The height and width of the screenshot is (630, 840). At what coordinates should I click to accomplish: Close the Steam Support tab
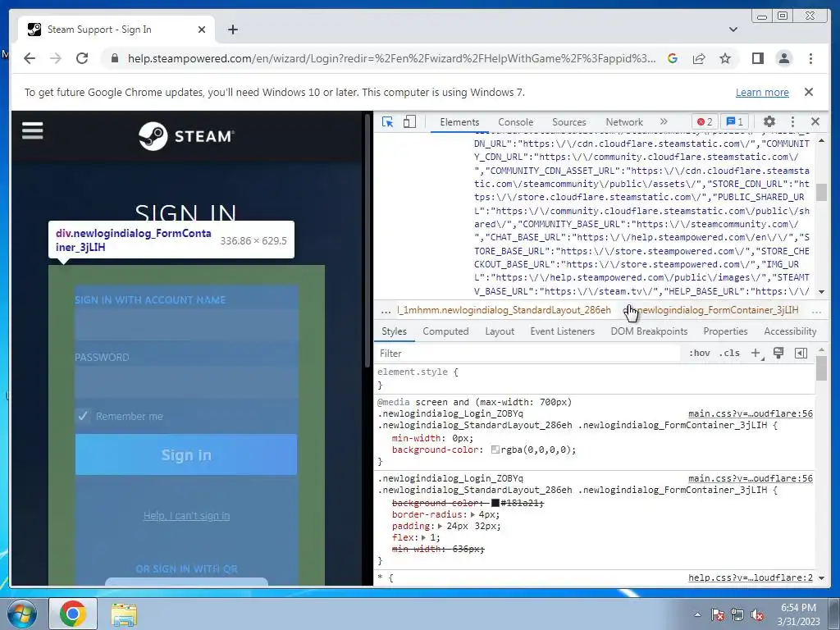[202, 30]
